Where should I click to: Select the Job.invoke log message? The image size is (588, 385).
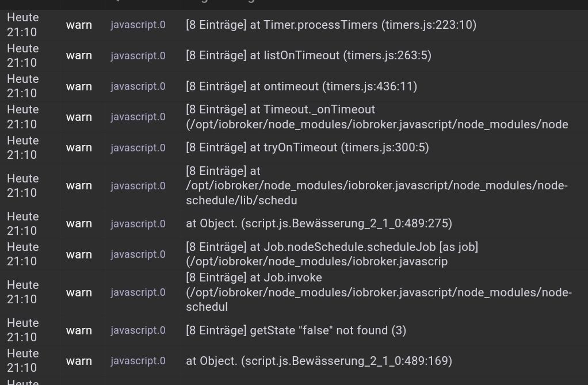[379, 292]
